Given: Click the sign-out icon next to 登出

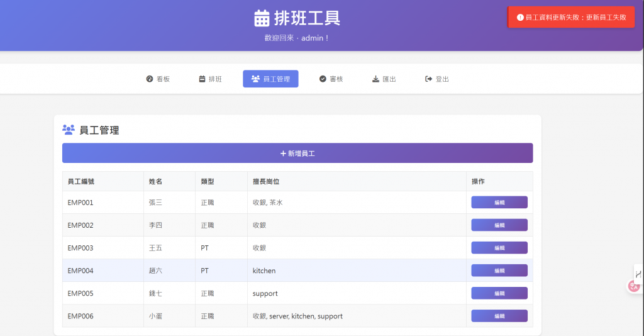Looking at the screenshot, I should coord(428,79).
